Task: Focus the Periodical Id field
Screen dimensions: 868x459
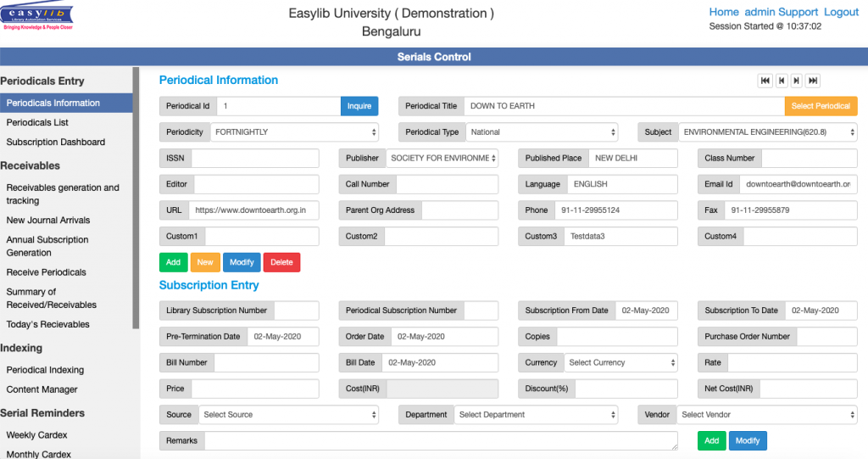Action: pos(278,106)
